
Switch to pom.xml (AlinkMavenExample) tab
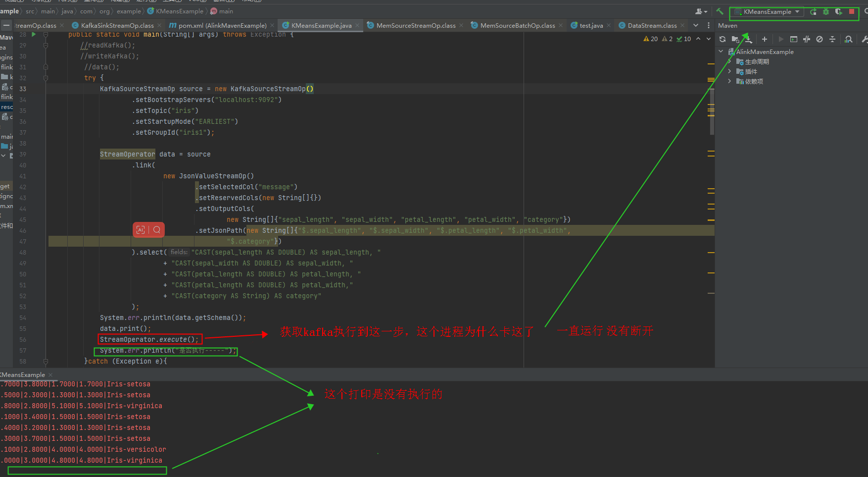(222, 25)
